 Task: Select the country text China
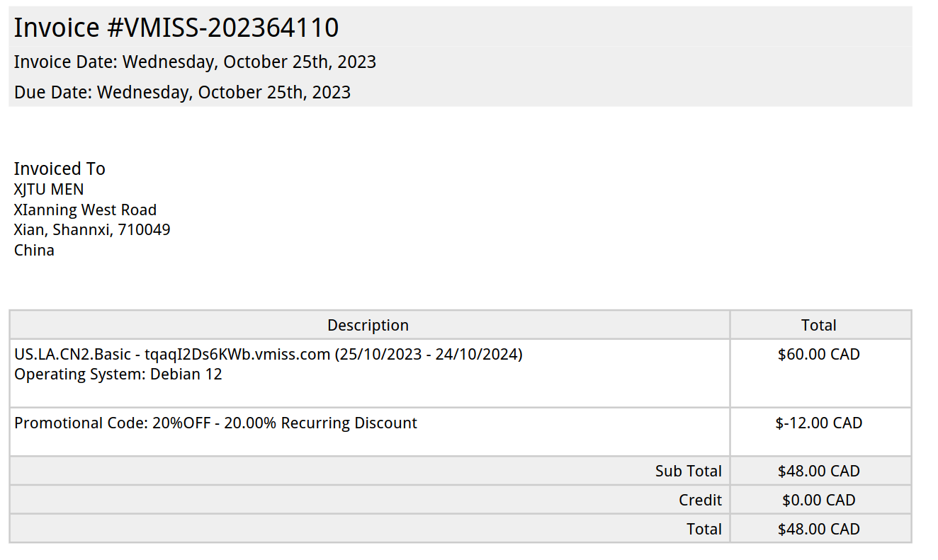point(34,250)
